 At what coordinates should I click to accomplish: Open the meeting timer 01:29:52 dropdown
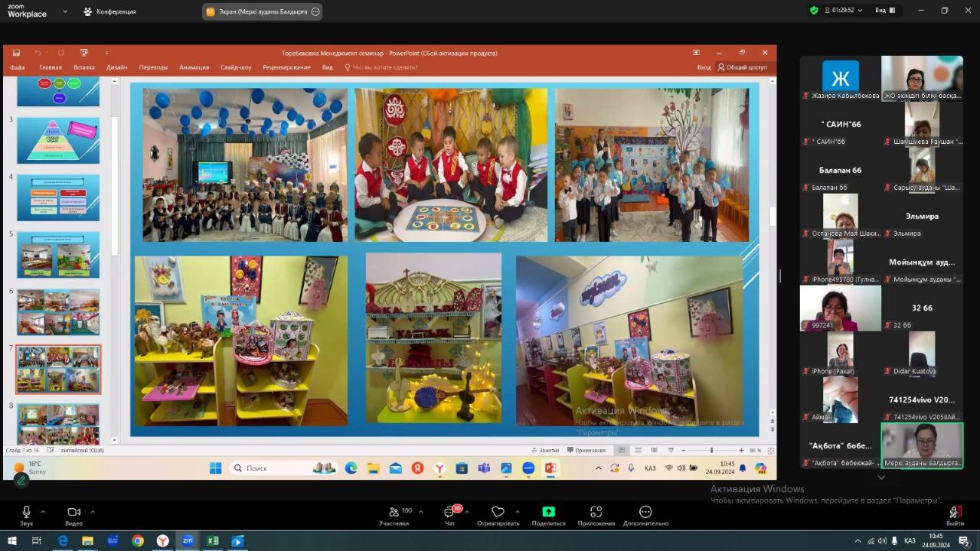843,11
